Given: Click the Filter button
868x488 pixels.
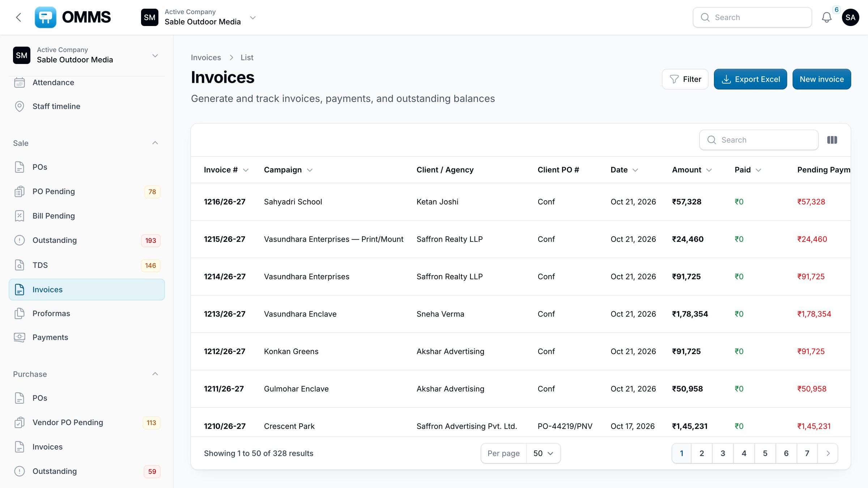Looking at the screenshot, I should (x=685, y=79).
